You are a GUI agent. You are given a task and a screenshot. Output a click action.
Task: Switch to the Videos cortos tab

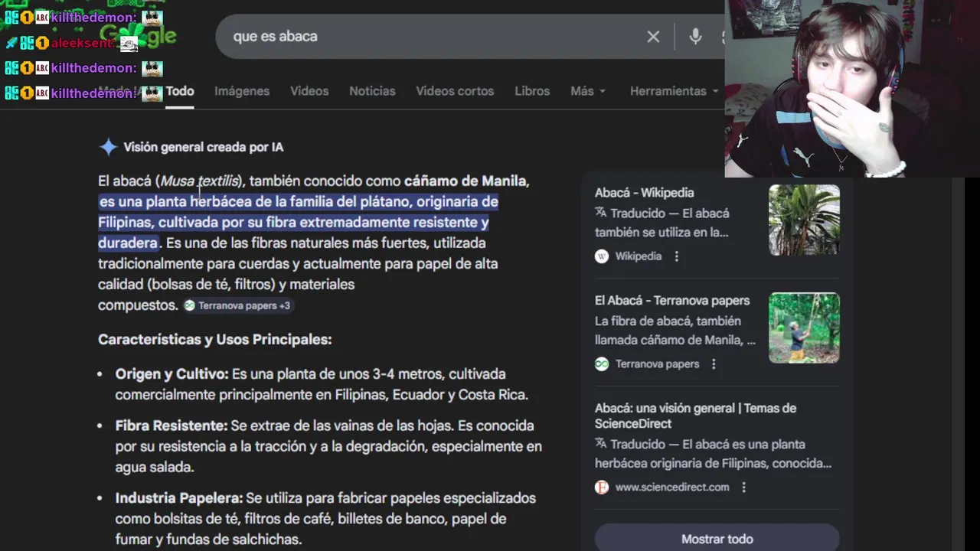[x=455, y=91]
